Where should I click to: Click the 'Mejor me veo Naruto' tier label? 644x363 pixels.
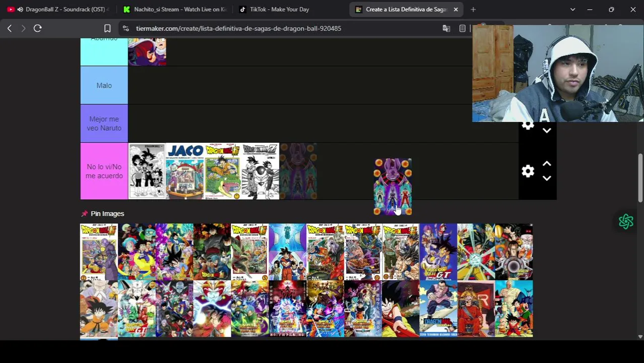pyautogui.click(x=104, y=124)
